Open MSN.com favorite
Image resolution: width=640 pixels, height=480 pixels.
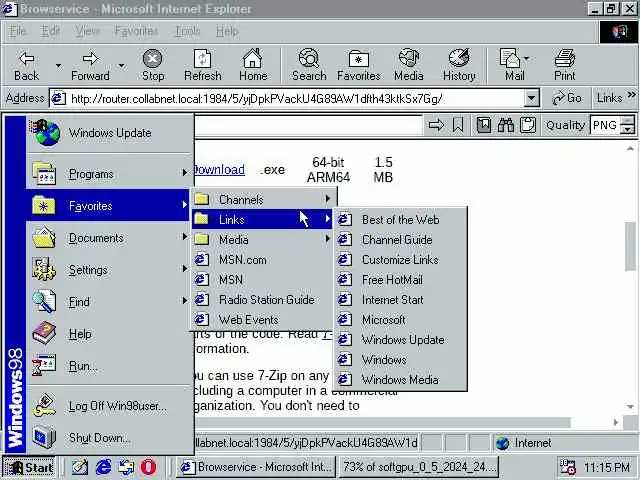(262, 260)
